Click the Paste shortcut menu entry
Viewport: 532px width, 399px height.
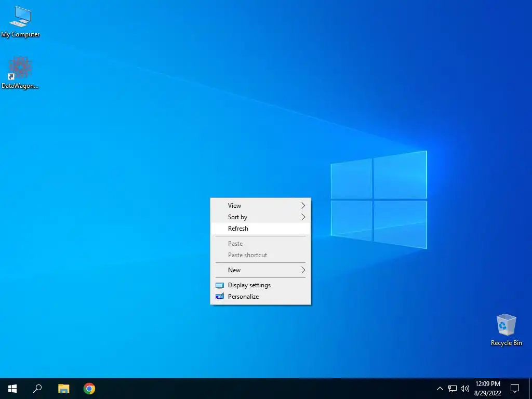pos(261,255)
